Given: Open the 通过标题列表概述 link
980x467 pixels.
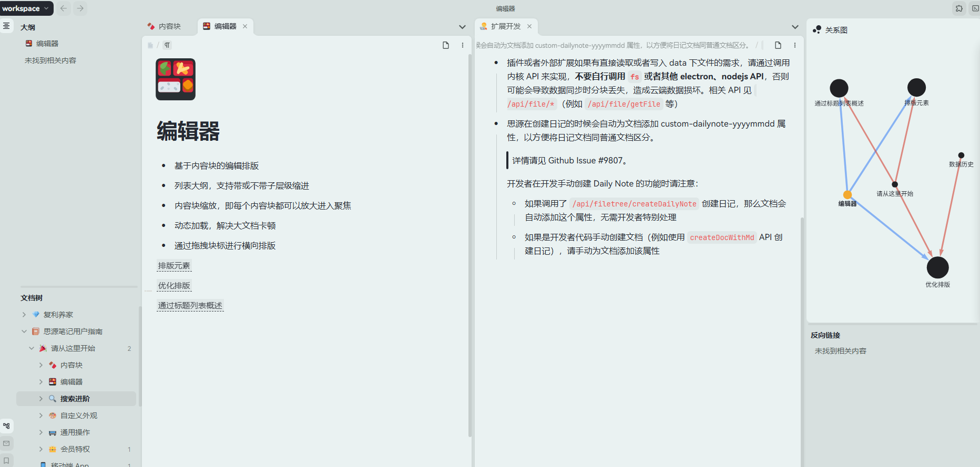Looking at the screenshot, I should (190, 306).
